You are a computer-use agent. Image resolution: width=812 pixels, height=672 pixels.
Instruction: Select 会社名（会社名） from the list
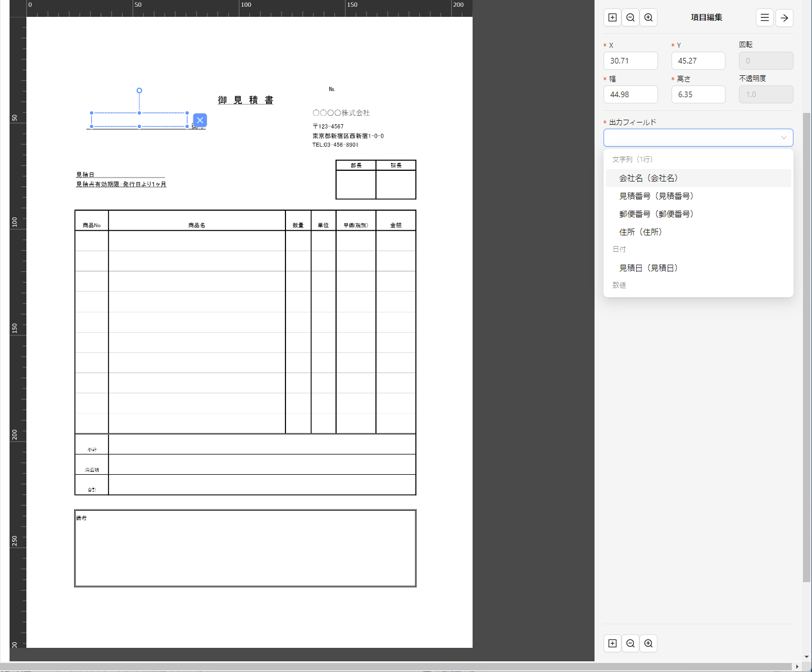click(x=648, y=178)
